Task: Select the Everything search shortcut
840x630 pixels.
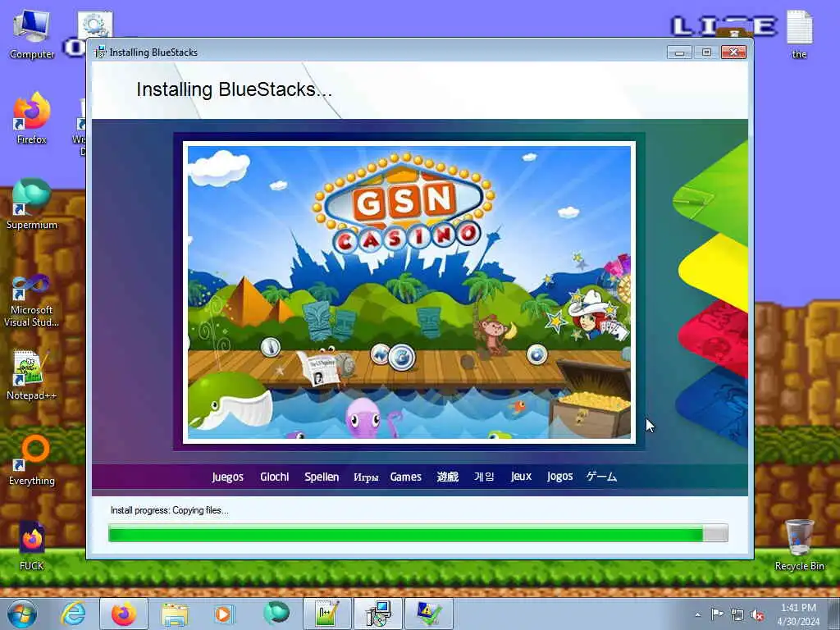Action: 32,459
